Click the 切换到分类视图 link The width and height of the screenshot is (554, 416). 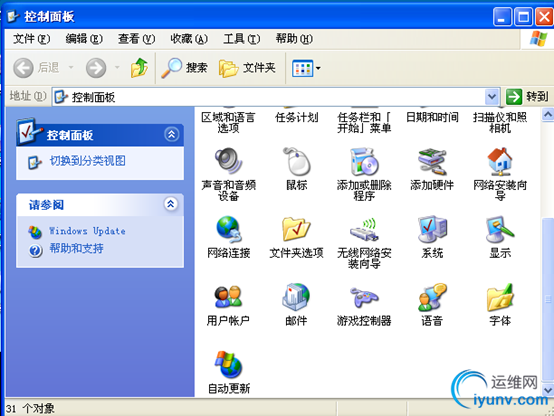88,161
